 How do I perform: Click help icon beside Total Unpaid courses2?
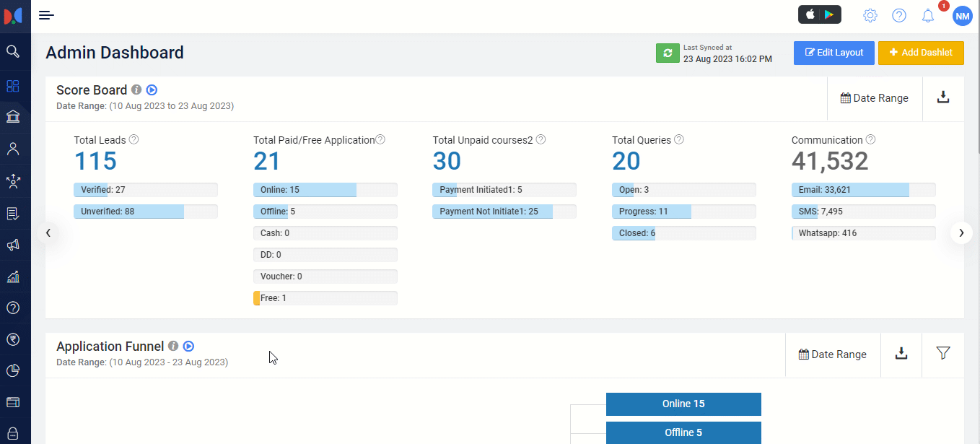(541, 139)
